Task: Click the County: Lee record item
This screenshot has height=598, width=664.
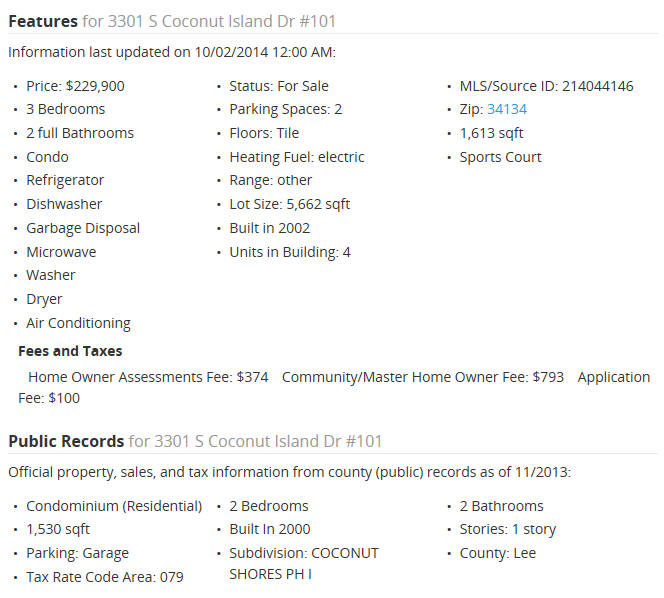Action: tap(498, 553)
